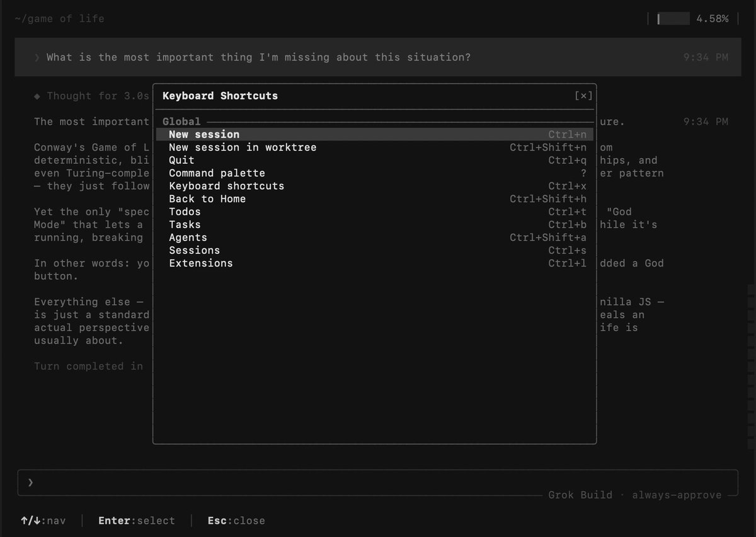
Task: Click the always-approve mode label
Action: (677, 495)
